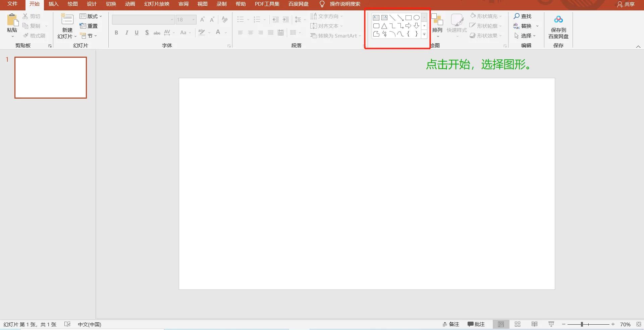This screenshot has height=330, width=644.
Task: Click the Reset (重置) slide button
Action: click(x=89, y=26)
